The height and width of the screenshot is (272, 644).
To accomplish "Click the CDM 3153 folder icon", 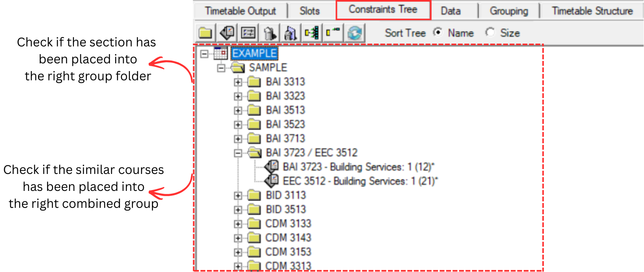I will 254,252.
